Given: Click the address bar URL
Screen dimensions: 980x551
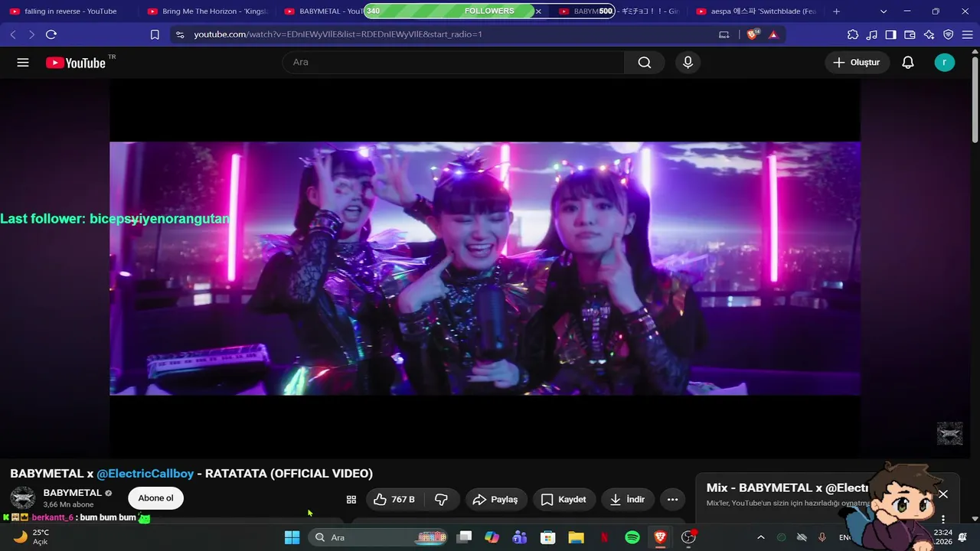Looking at the screenshot, I should pyautogui.click(x=338, y=34).
